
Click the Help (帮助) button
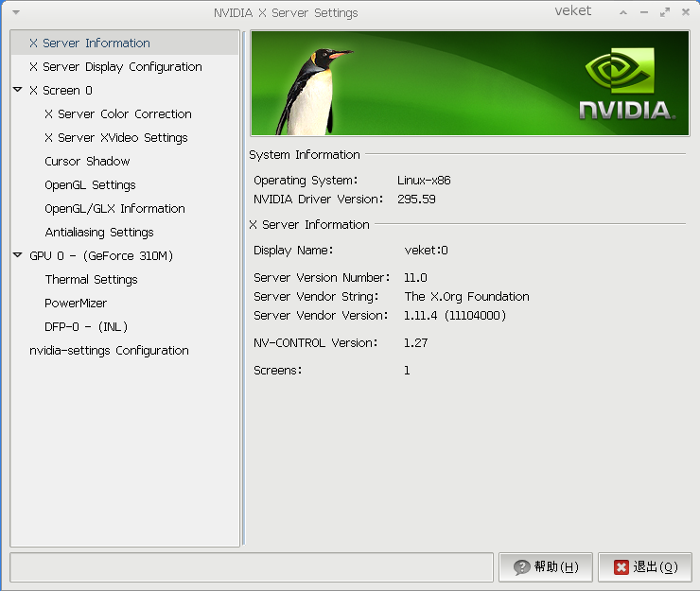coord(546,567)
